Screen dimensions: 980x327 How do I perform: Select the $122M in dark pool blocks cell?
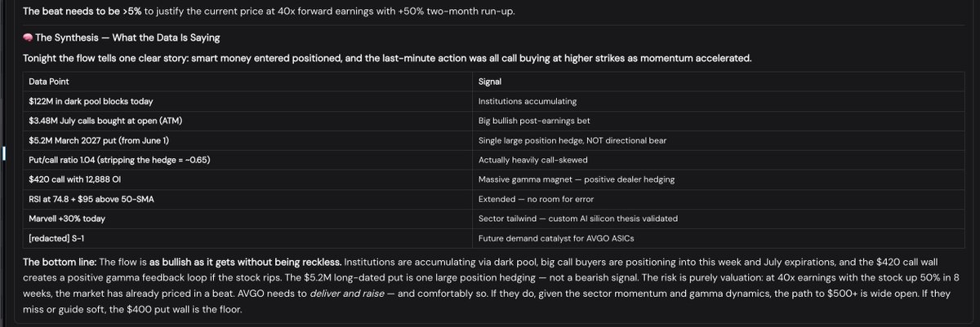[x=248, y=101]
